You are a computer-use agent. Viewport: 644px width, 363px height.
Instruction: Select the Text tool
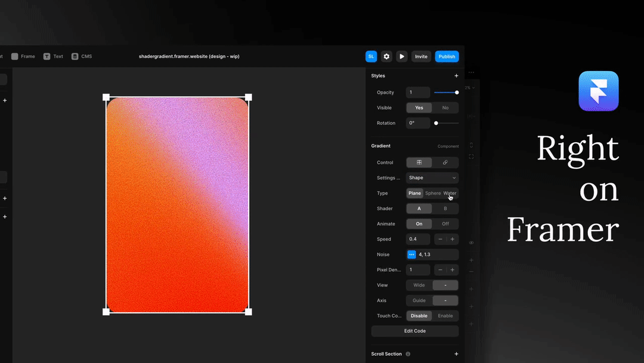click(53, 56)
